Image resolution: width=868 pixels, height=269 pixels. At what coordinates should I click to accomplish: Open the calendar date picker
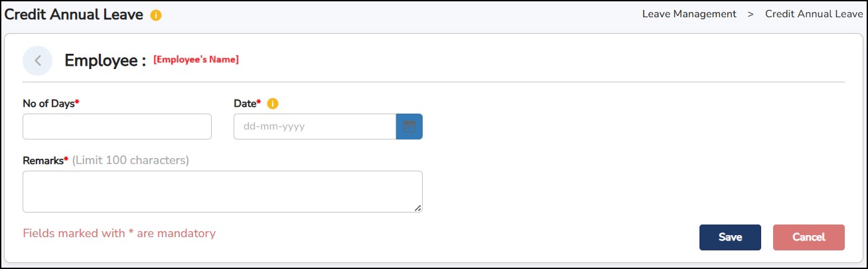click(x=409, y=126)
